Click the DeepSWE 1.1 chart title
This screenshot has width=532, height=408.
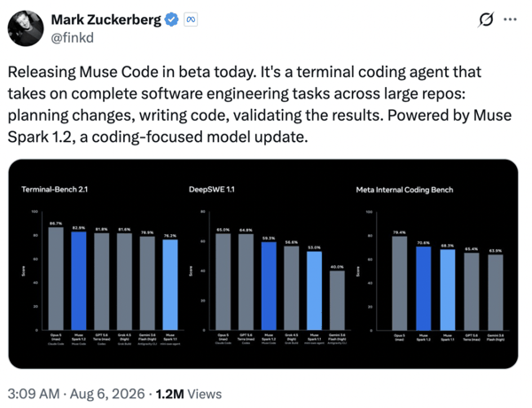click(212, 190)
